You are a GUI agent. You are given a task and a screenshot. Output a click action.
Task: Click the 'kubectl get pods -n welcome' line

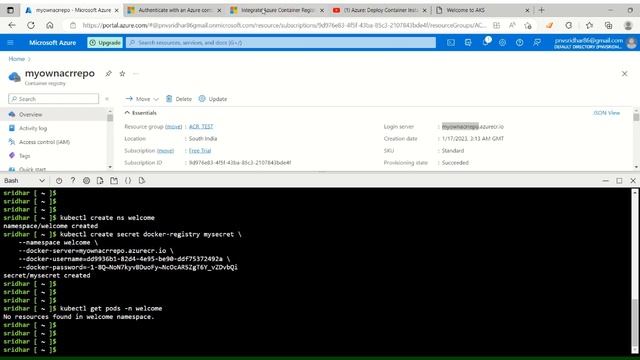click(x=111, y=309)
